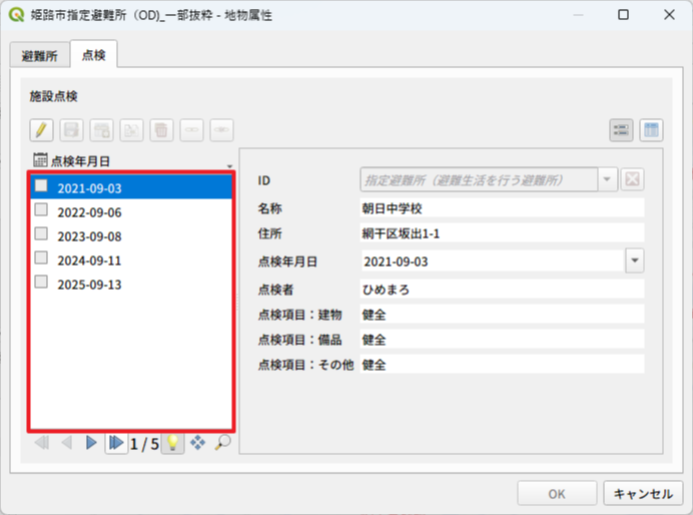Screen dimensions: 693x515
Task: Enable the 2025-09-13 record checkbox
Action: click(x=41, y=283)
